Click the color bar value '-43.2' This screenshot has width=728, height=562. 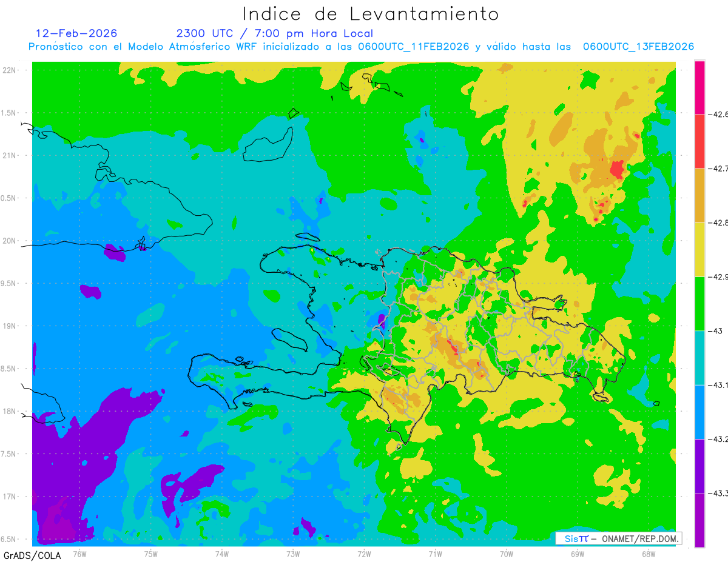[x=718, y=439]
